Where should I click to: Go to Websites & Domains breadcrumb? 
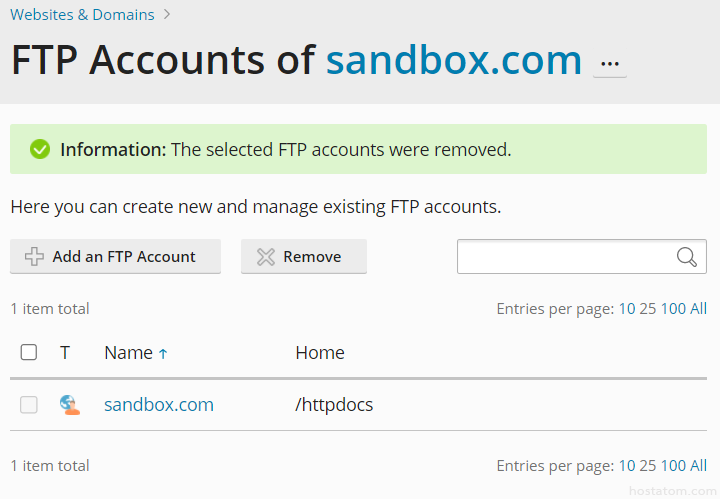(x=82, y=15)
